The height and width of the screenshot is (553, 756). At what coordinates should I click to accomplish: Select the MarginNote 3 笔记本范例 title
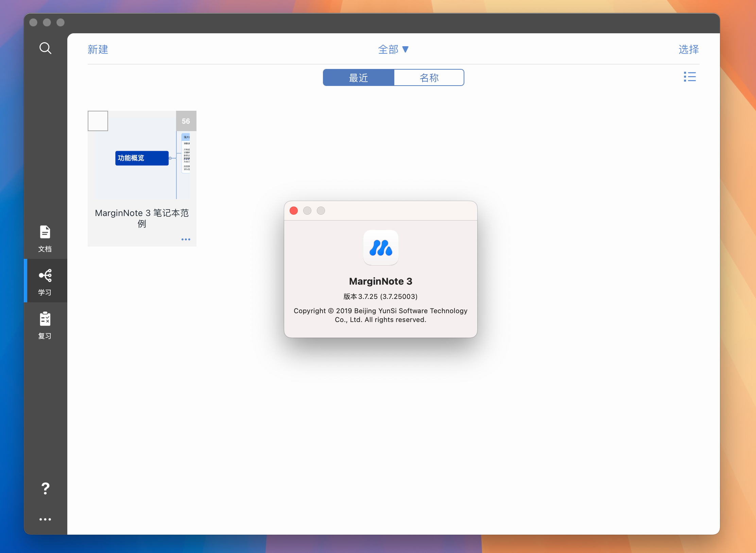pyautogui.click(x=142, y=218)
